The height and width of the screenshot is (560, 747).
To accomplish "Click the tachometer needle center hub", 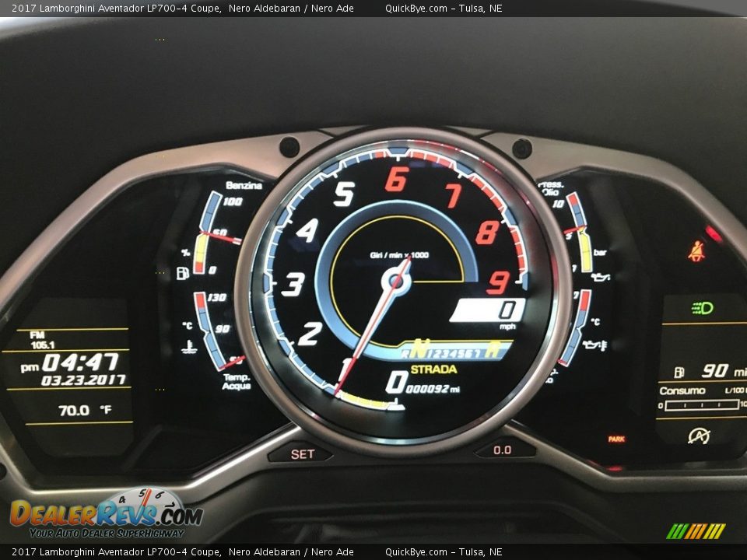I will point(396,281).
